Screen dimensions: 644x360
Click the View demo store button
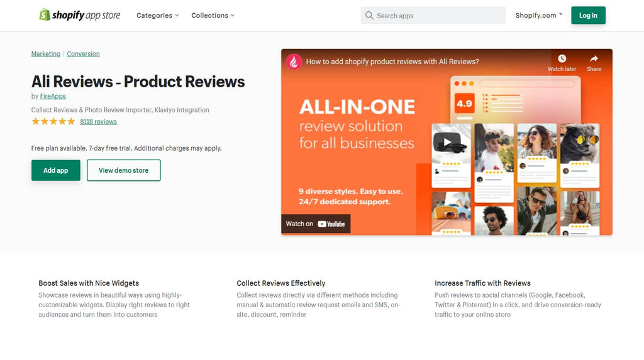coord(124,170)
